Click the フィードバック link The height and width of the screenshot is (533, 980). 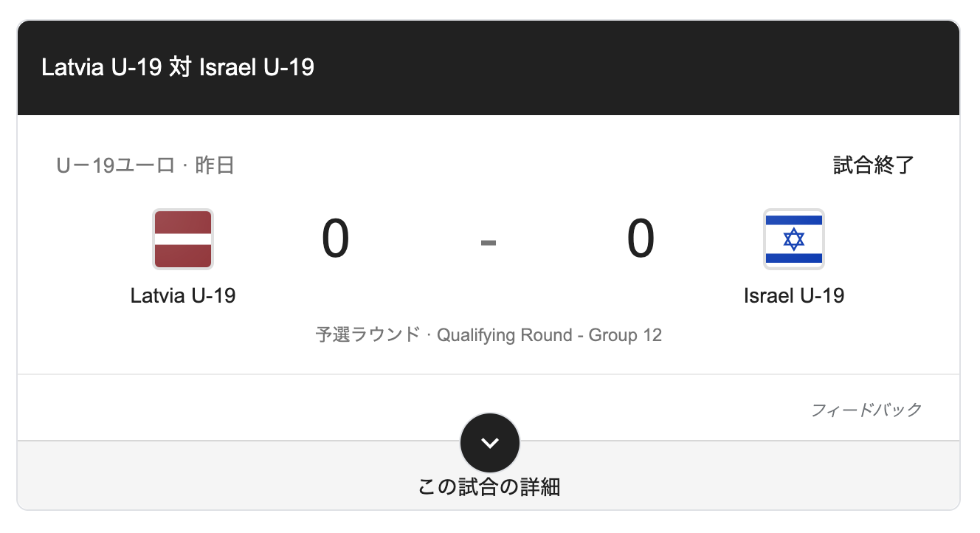pos(866,410)
